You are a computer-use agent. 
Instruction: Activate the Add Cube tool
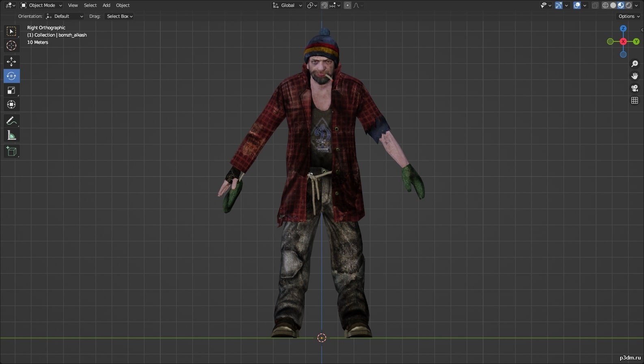11,152
